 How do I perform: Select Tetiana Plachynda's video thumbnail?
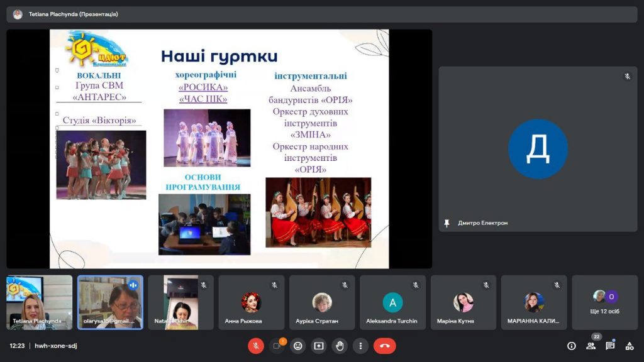[39, 302]
